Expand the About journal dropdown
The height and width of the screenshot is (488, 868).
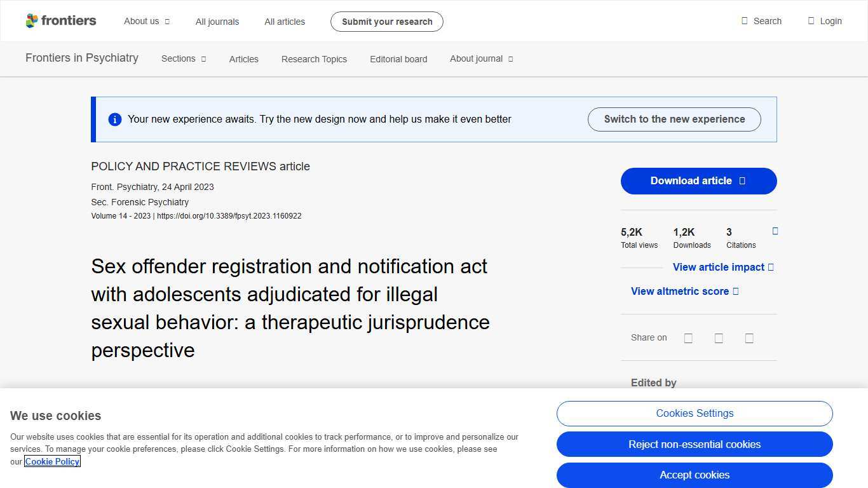(481, 58)
